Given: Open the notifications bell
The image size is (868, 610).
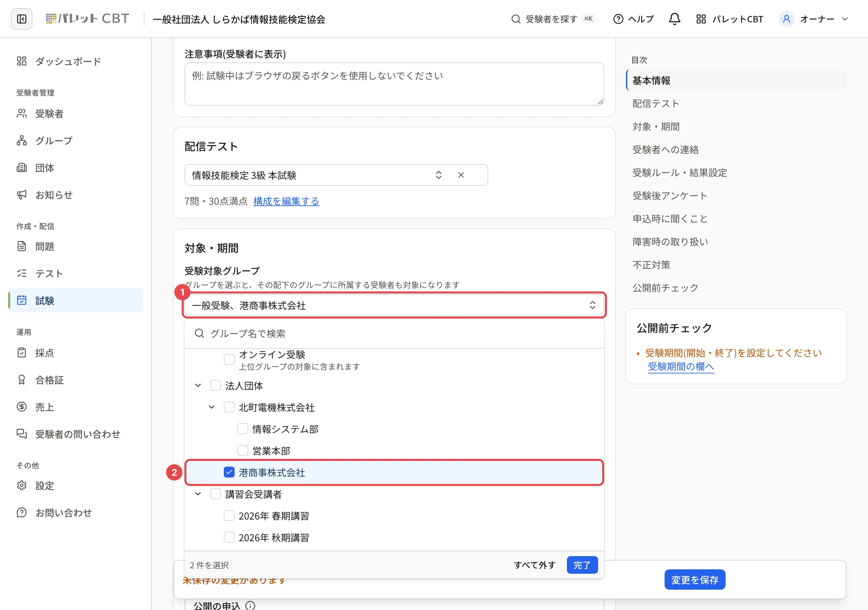Looking at the screenshot, I should [674, 19].
